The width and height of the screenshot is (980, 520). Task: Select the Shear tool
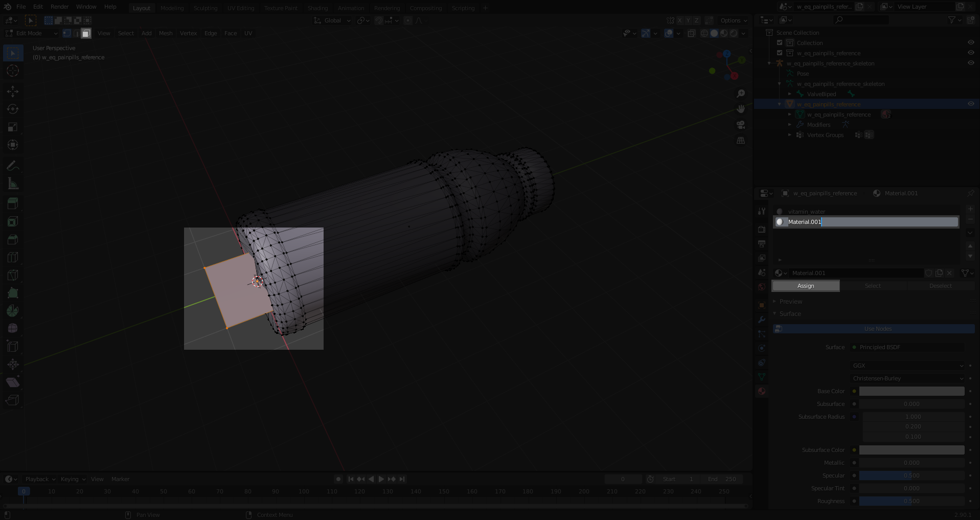[13, 382]
